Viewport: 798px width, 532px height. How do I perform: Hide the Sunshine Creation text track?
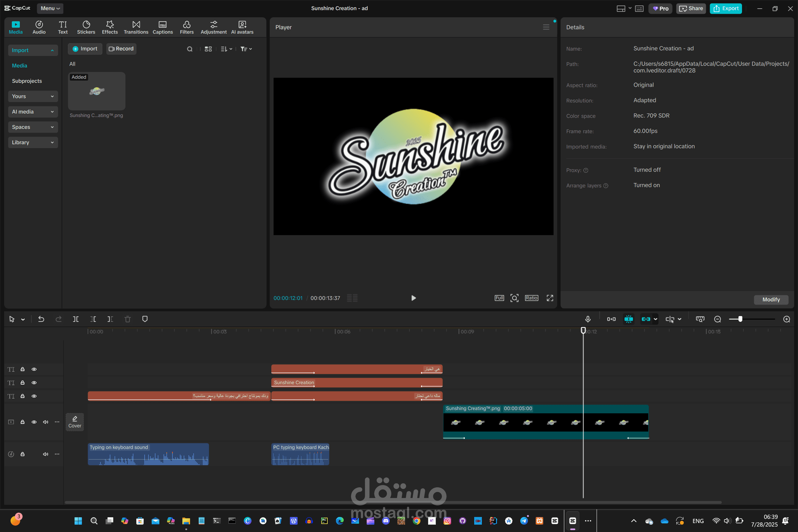(34, 383)
